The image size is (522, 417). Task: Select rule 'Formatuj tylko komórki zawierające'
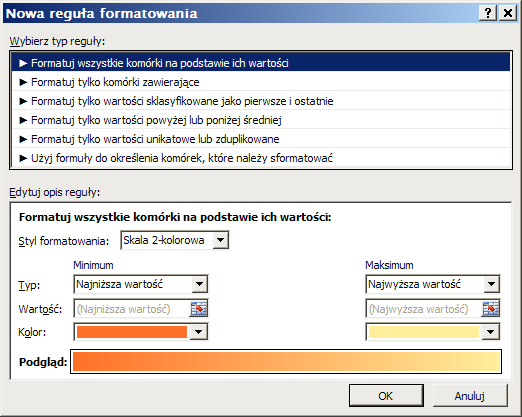(261, 82)
